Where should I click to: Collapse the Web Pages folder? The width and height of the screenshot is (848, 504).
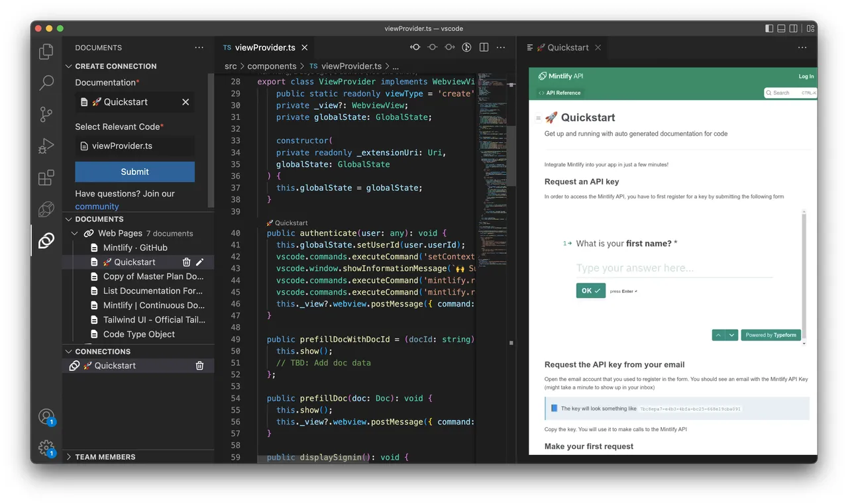click(x=75, y=233)
